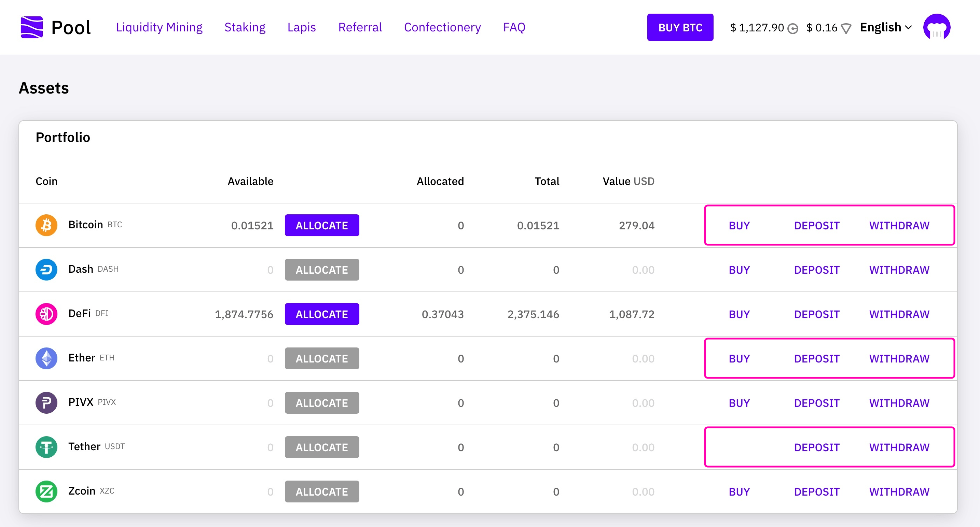
Task: Click the Dash coin icon
Action: (x=46, y=270)
